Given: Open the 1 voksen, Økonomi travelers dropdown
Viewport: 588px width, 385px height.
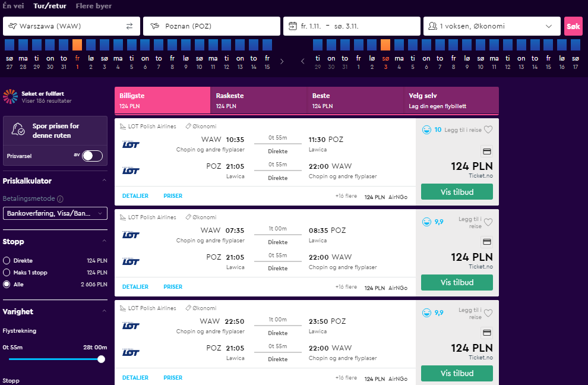Looking at the screenshot, I should pyautogui.click(x=492, y=26).
